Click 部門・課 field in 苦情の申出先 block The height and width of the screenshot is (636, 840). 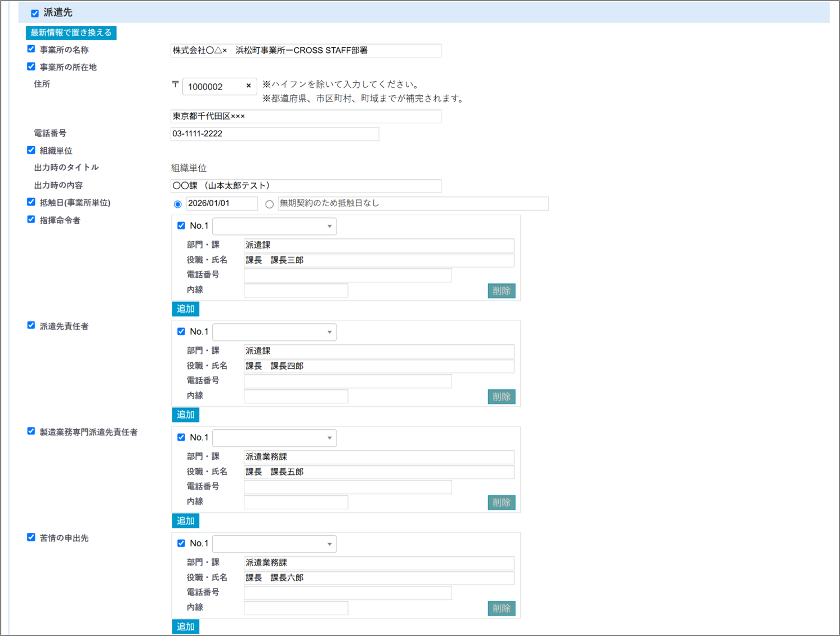point(379,563)
